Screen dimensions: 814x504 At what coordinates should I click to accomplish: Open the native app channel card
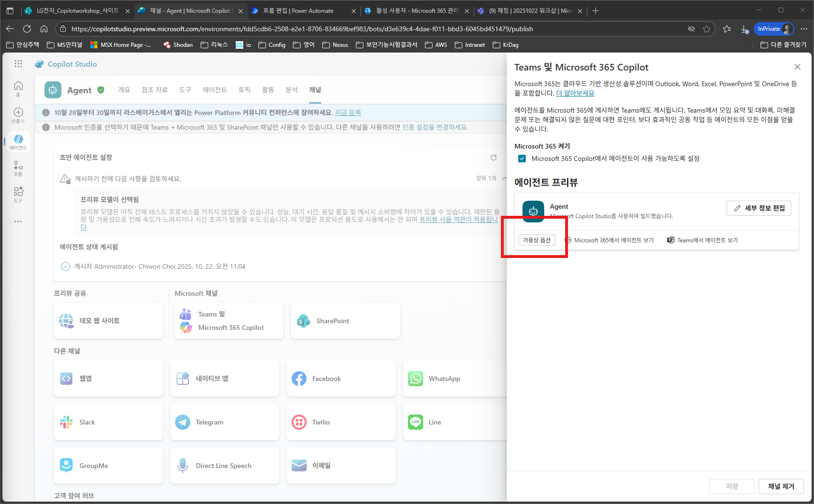click(225, 379)
